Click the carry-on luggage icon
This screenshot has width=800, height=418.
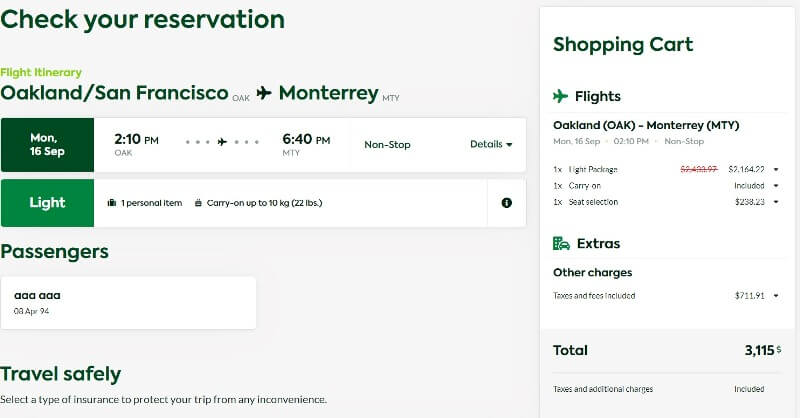point(198,203)
